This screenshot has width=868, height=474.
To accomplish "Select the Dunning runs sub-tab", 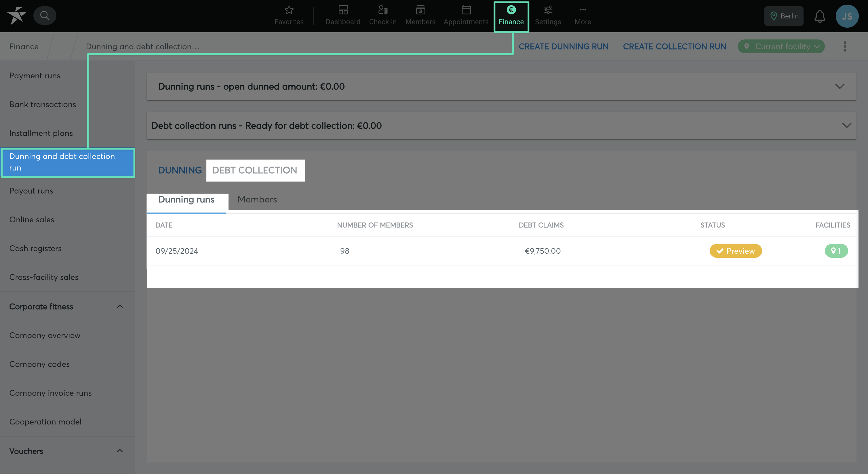I will click(186, 200).
